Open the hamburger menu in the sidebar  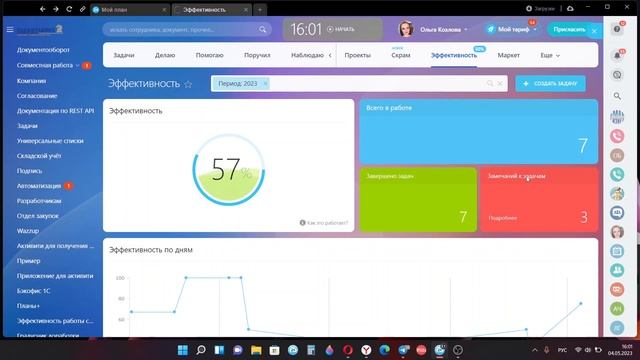tap(10, 29)
